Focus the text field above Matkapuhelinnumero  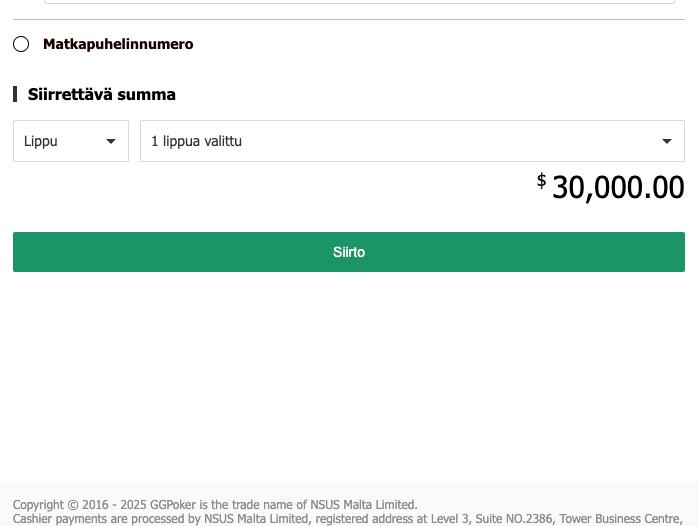point(360,2)
